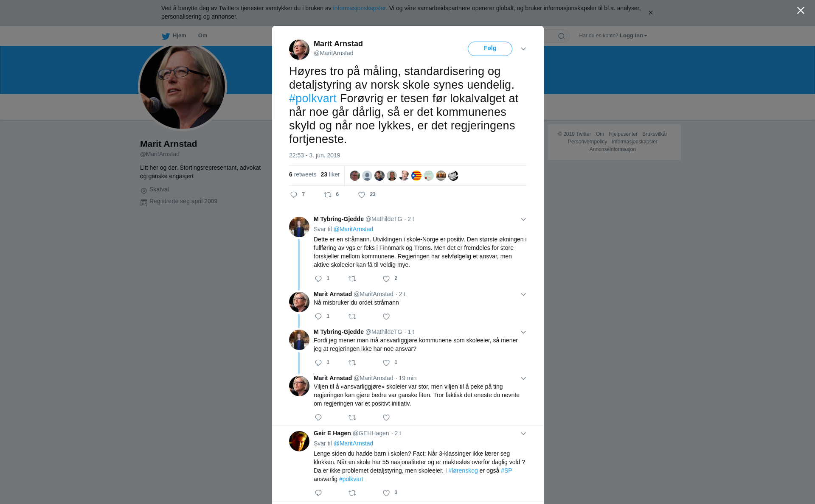Reply to the 19 min old Marit Arnstad tweet

(318, 417)
